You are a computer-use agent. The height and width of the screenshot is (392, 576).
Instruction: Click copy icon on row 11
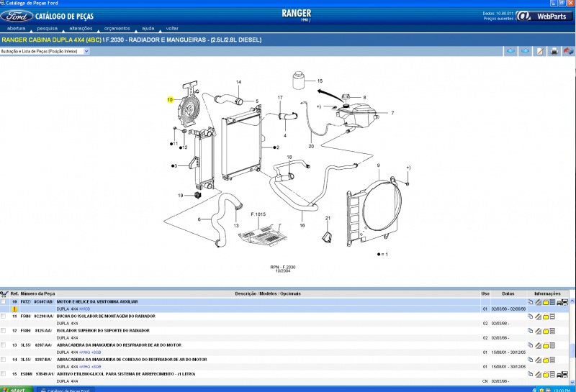(x=531, y=316)
